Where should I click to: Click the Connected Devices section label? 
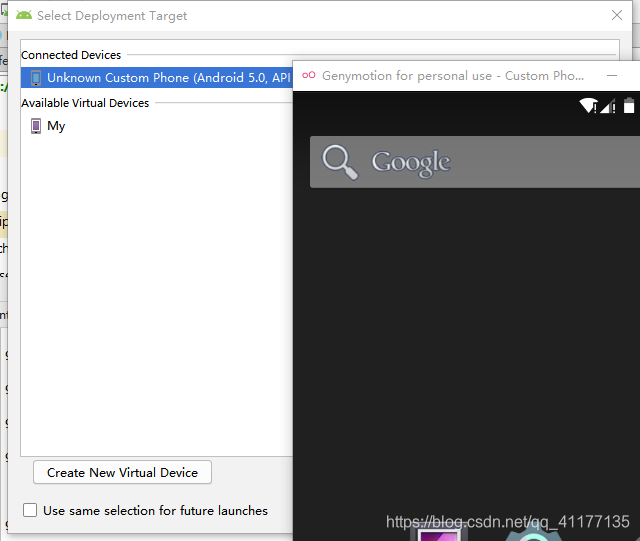tap(71, 55)
